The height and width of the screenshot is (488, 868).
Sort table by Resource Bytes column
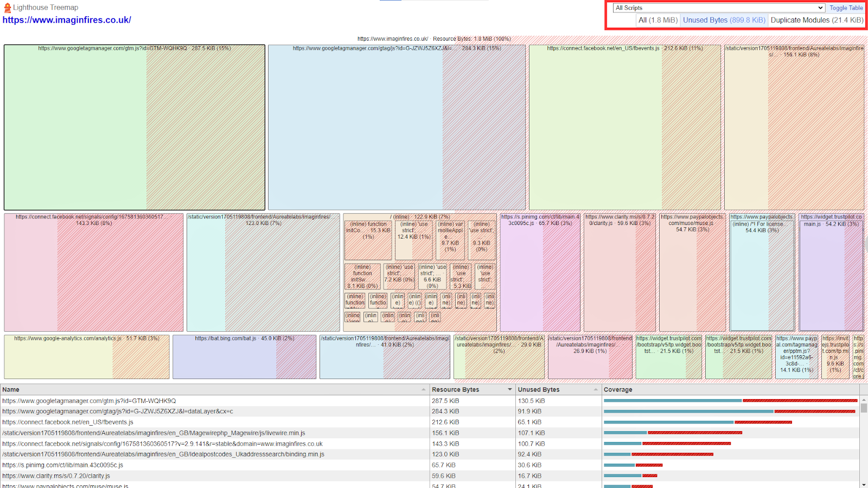[473, 389]
